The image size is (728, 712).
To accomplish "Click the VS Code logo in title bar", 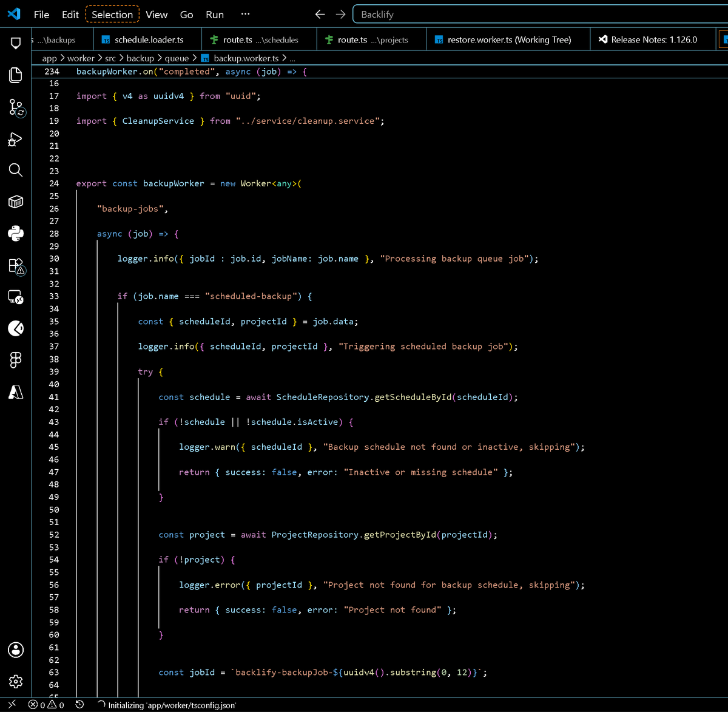I will point(15,14).
